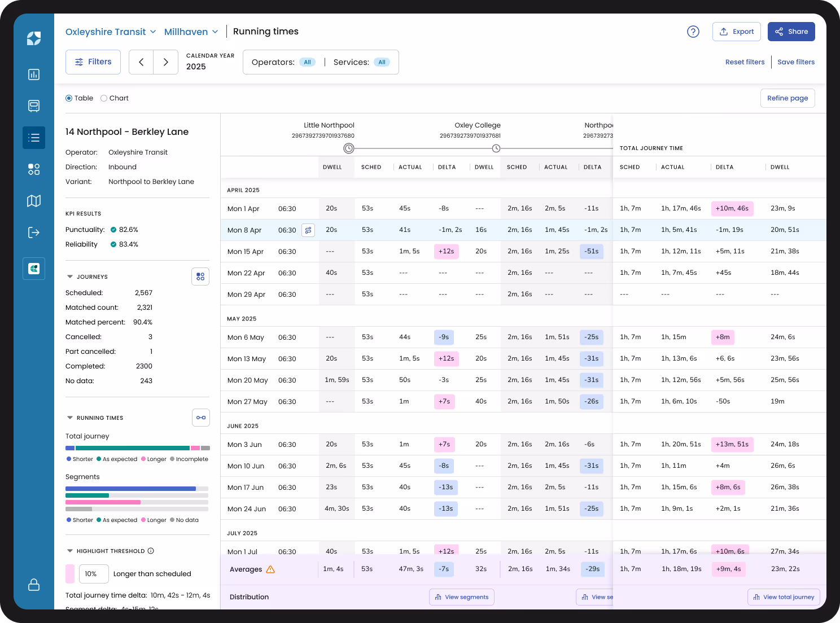This screenshot has height=623, width=840.
Task: Click Reset filters
Action: point(745,62)
